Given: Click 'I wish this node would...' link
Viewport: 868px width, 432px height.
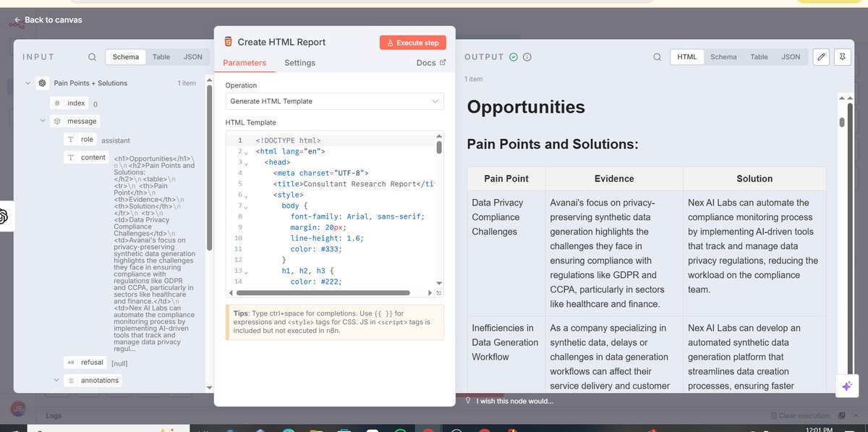Looking at the screenshot, I should [x=515, y=401].
